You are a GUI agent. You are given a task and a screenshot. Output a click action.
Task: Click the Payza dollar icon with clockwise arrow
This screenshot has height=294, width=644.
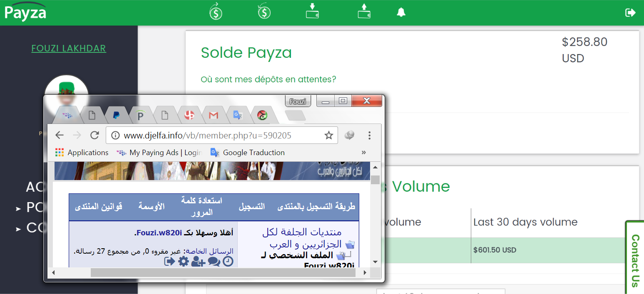pyautogui.click(x=215, y=11)
